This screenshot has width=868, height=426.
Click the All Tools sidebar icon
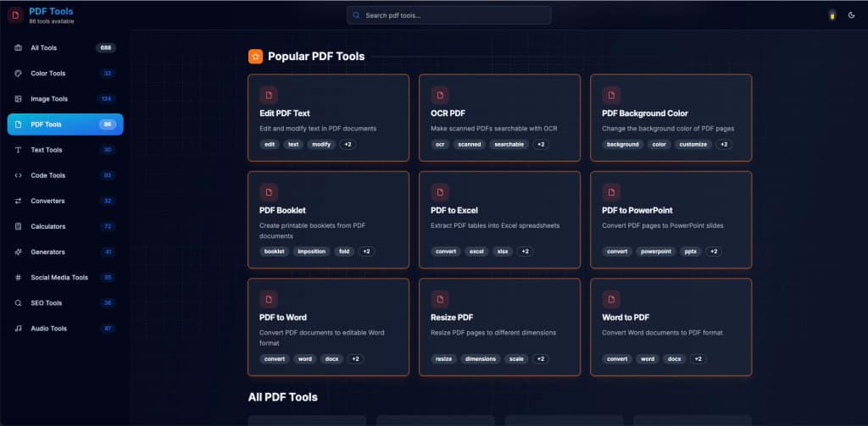19,48
